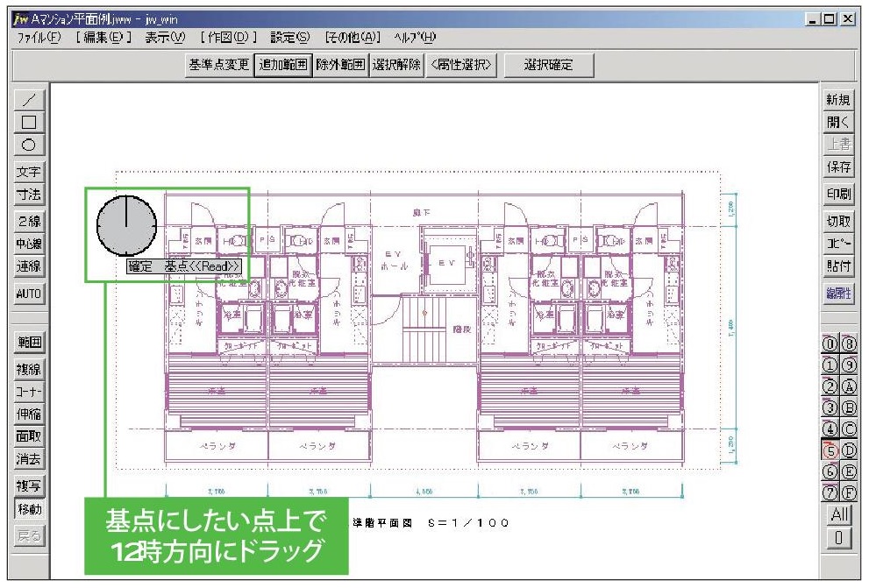Choose the 消去 erase tool

29,457
